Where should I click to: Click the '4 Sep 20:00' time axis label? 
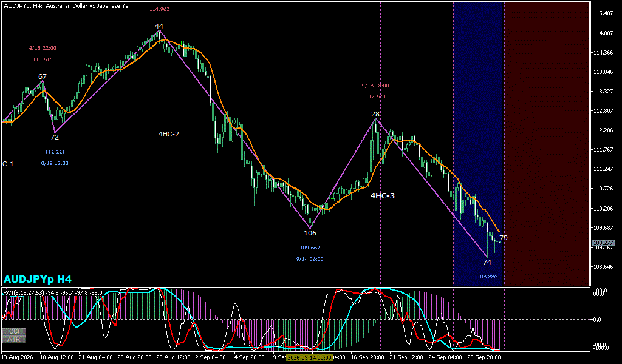coord(250,357)
